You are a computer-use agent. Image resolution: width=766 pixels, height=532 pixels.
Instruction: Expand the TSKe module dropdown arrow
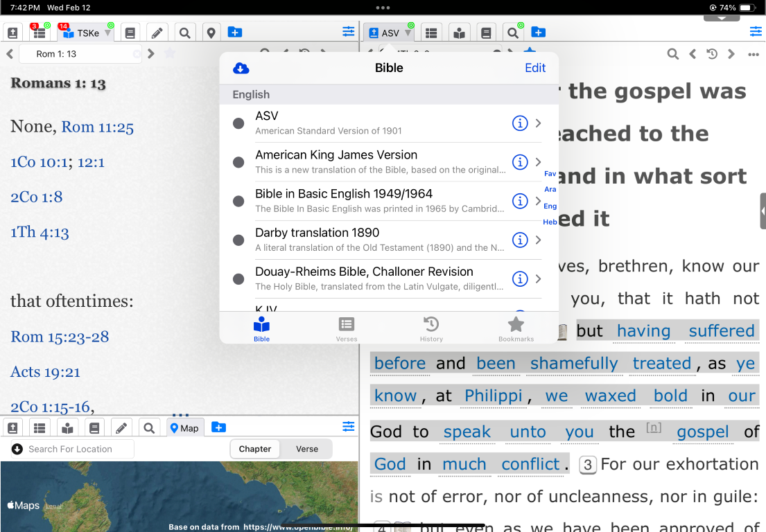pyautogui.click(x=107, y=33)
